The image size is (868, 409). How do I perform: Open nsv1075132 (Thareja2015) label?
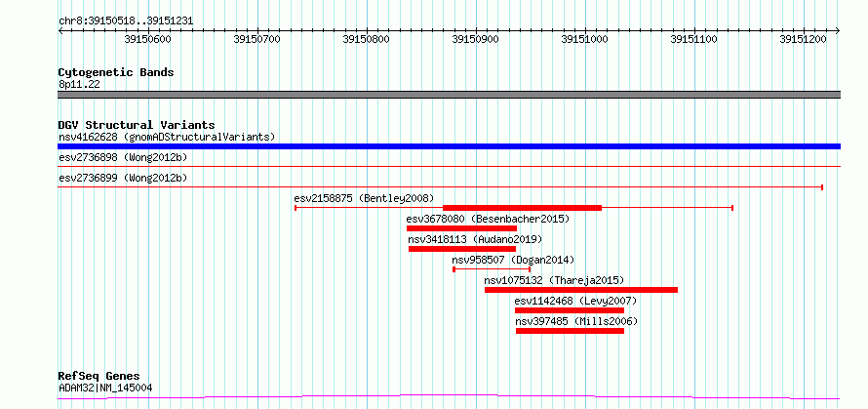pyautogui.click(x=554, y=280)
